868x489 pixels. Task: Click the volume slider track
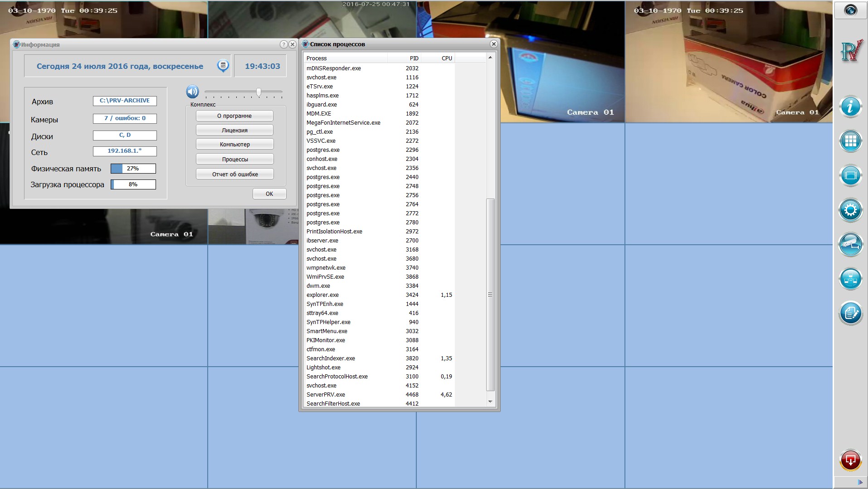244,92
